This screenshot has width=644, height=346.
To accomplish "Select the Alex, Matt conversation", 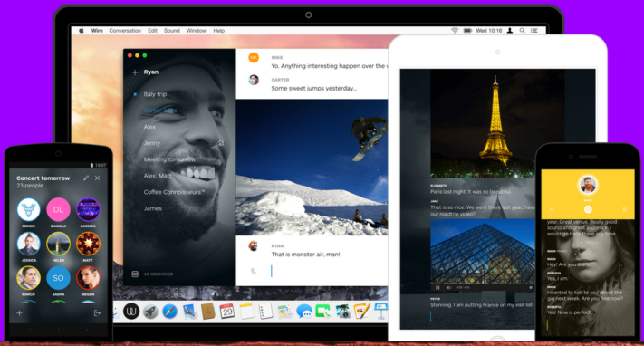I will point(158,176).
